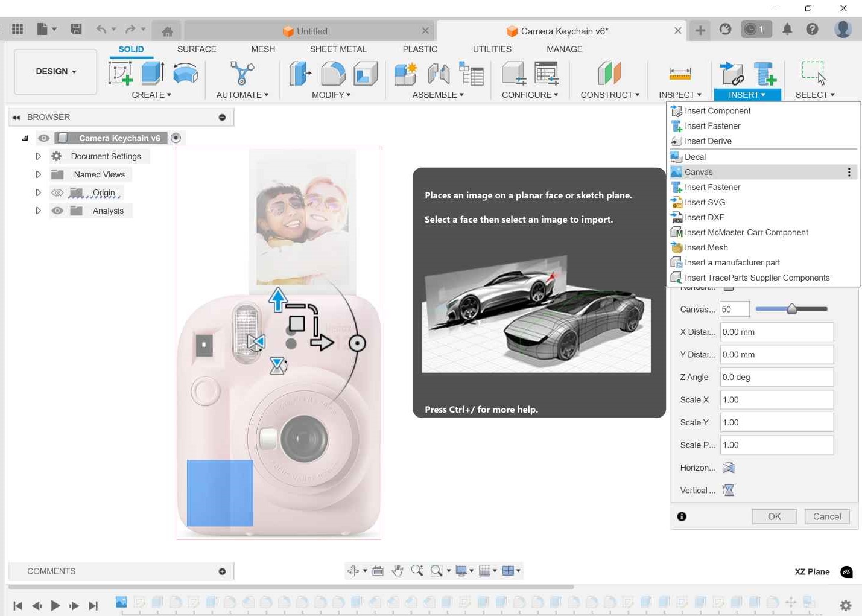Click the Create Form icon
The width and height of the screenshot is (862, 616).
point(185,73)
